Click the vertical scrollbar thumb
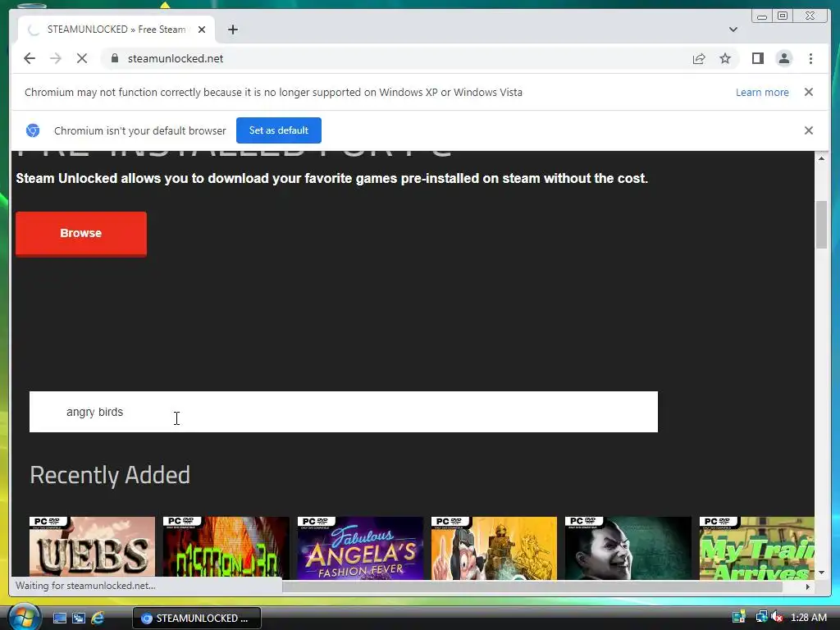Image resolution: width=840 pixels, height=630 pixels. point(821,225)
